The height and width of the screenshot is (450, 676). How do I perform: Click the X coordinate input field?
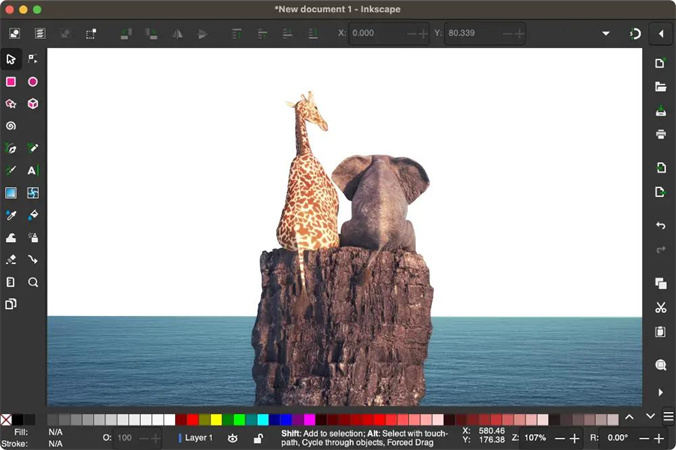pyautogui.click(x=377, y=33)
